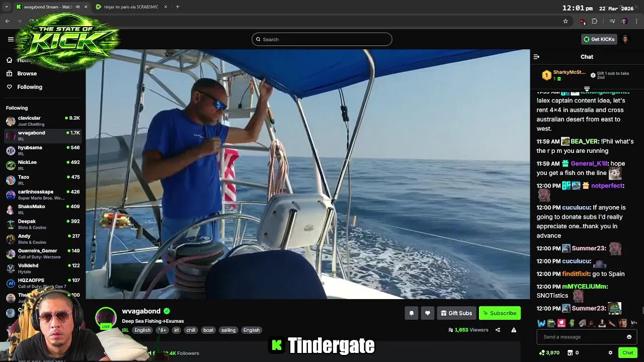Image resolution: width=644 pixels, height=362 pixels.
Task: Click username finditfixit in chat
Action: pos(576,274)
